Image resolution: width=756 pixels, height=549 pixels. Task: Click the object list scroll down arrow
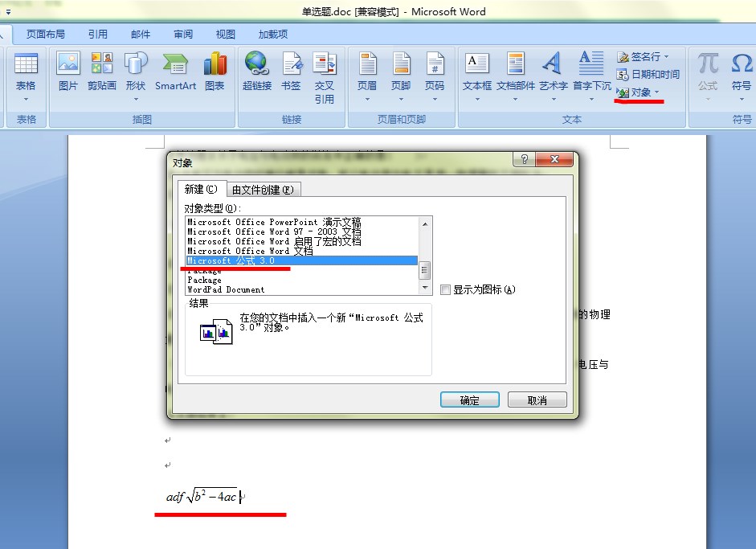point(425,288)
